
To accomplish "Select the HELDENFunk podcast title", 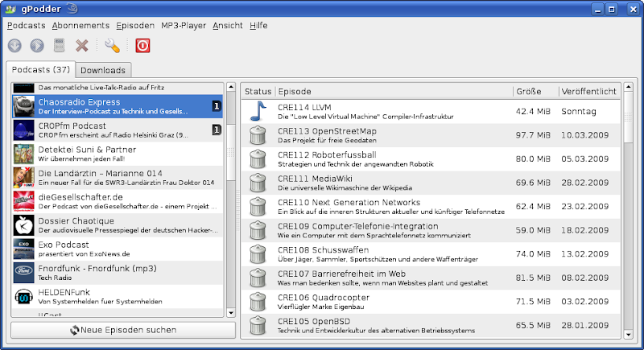I will (64, 293).
